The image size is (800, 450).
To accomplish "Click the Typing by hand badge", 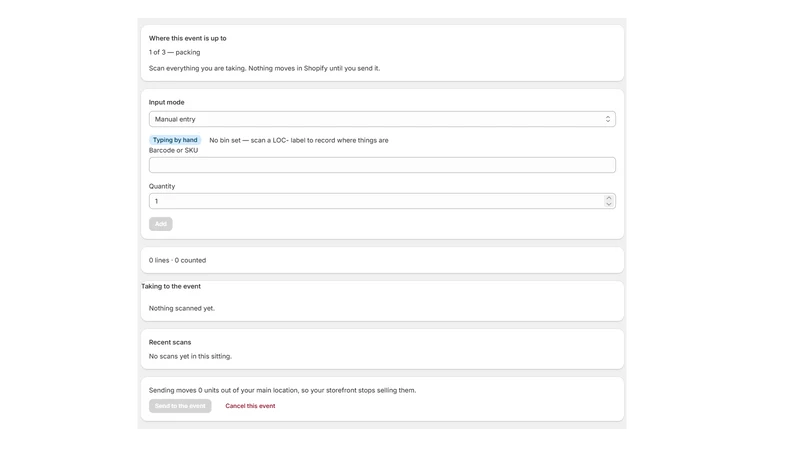I will click(175, 140).
